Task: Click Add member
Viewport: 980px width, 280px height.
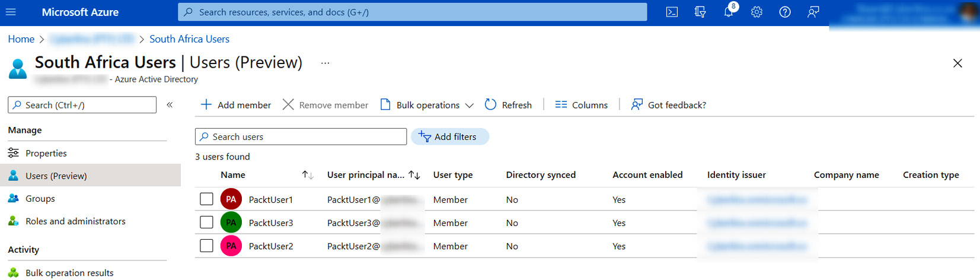Action: [x=236, y=105]
